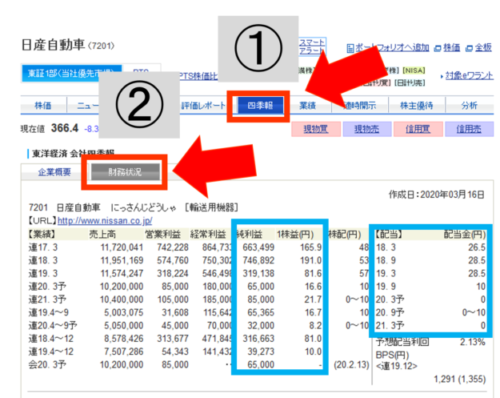The width and height of the screenshot is (500, 398).
Task: Open the 業績 tab
Action: tap(307, 106)
